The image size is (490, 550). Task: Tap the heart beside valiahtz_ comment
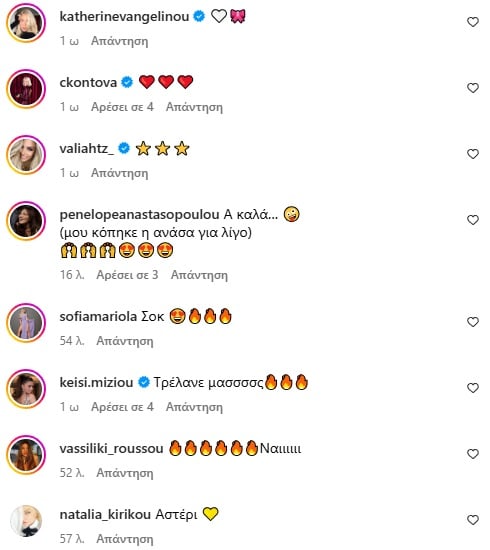(x=472, y=154)
